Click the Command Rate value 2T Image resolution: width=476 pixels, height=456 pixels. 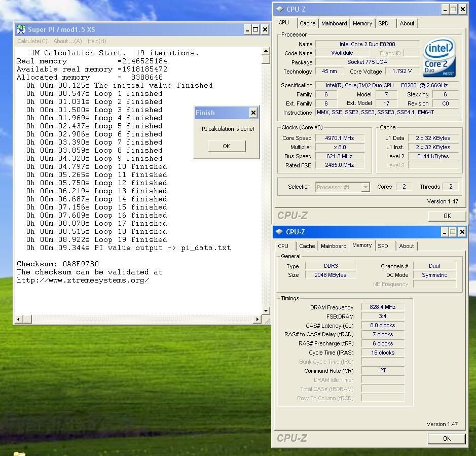pos(383,371)
